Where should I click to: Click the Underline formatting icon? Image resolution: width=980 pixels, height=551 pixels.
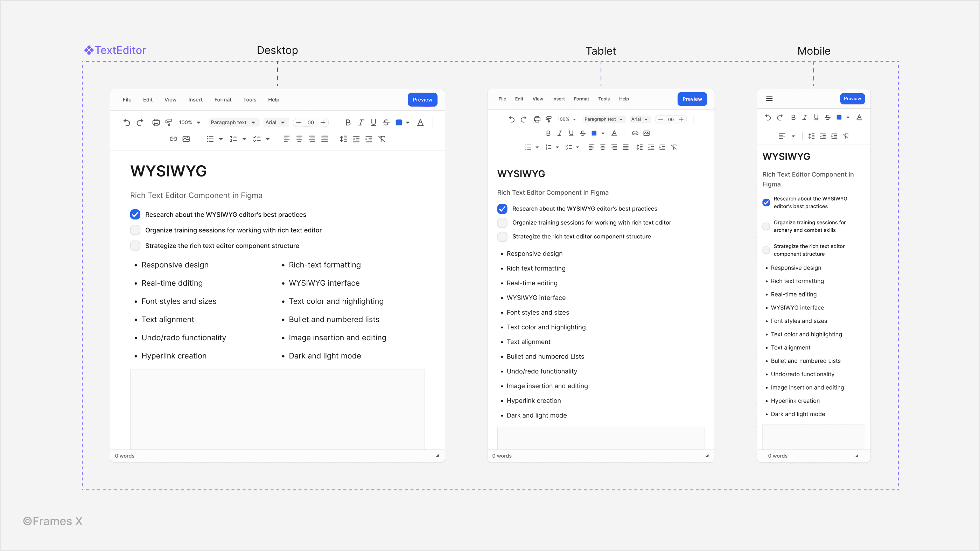pyautogui.click(x=373, y=122)
